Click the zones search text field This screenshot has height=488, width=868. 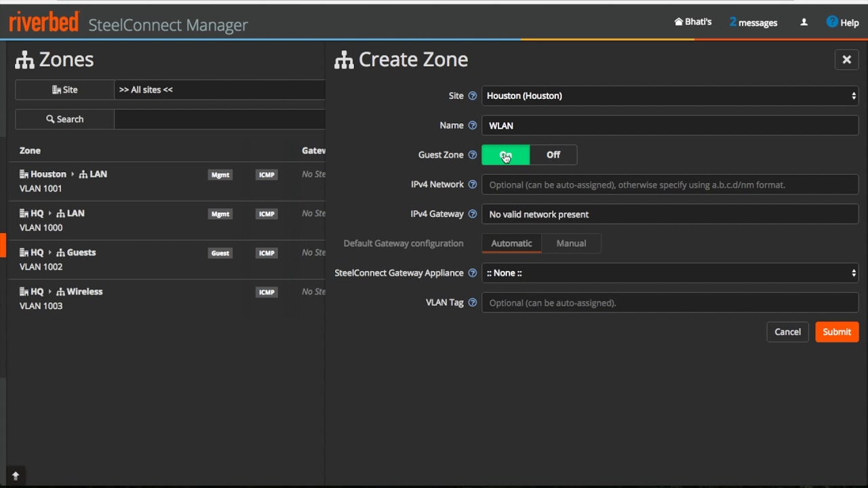220,119
